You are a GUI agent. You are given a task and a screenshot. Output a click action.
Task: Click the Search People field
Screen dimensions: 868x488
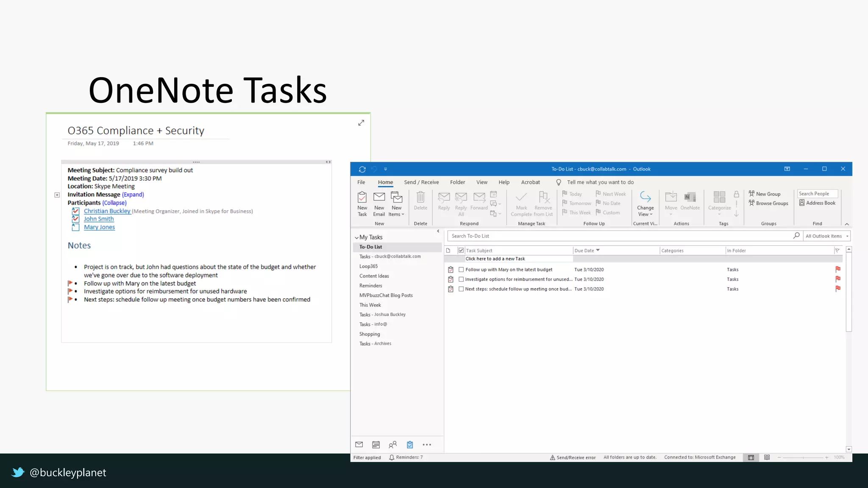[x=818, y=194]
